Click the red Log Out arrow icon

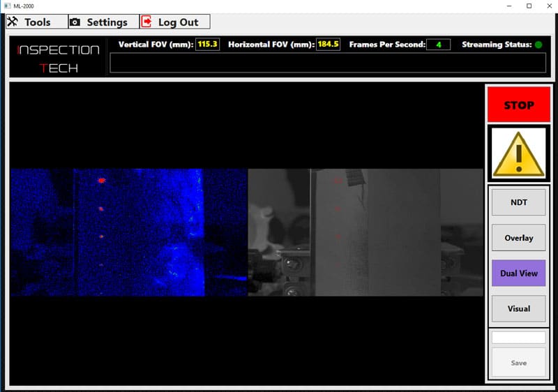coord(146,22)
